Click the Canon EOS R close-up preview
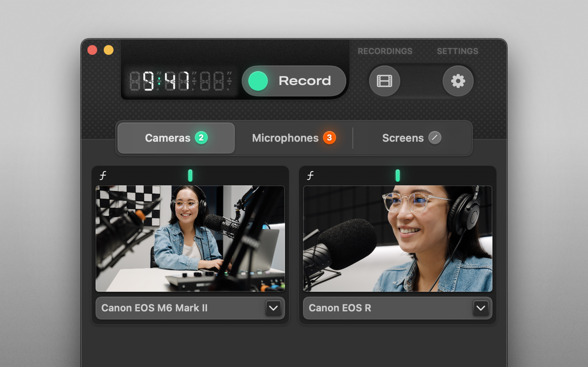This screenshot has width=588, height=367. click(398, 238)
